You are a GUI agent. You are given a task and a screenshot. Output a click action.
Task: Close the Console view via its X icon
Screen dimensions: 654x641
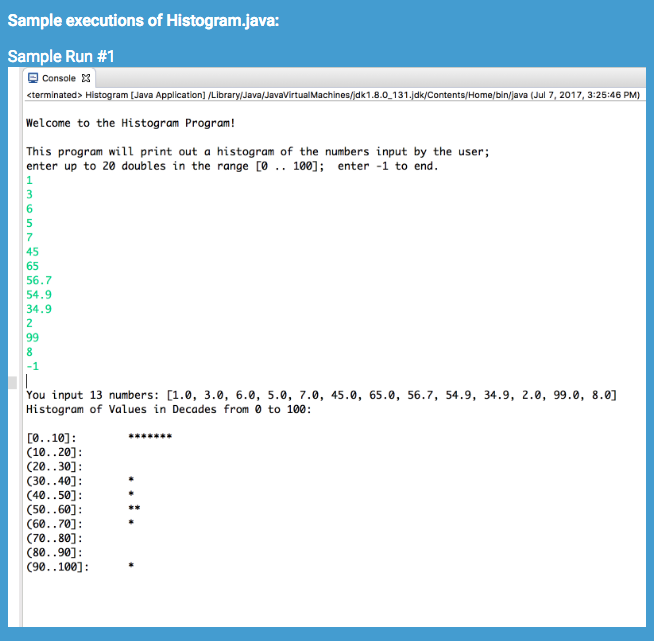(86, 78)
